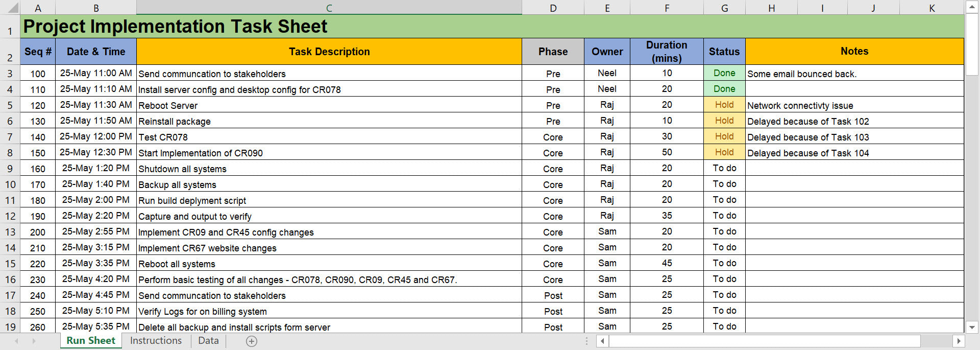Screen dimensions: 980x350
Task: Click the horizontal scrollbar left arrow
Action: tap(603, 341)
